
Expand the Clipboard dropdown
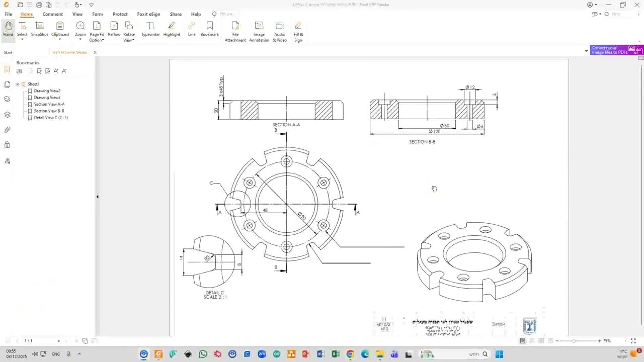pos(60,39)
